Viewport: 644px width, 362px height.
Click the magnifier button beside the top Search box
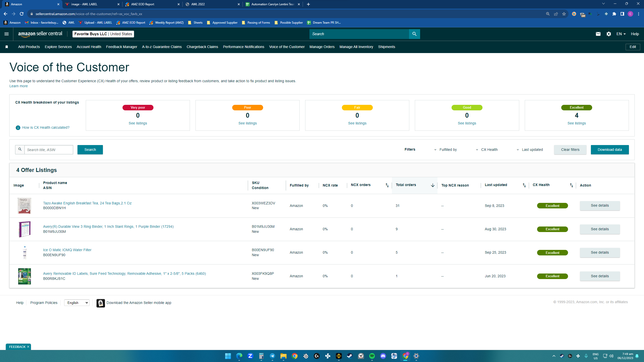tap(414, 34)
